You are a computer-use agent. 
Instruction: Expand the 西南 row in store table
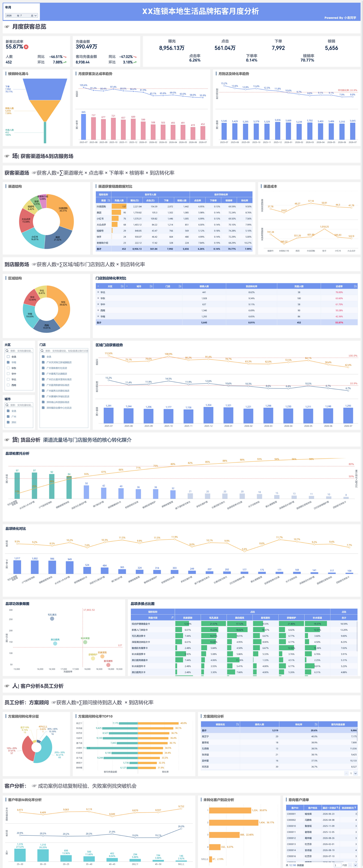pos(98,310)
